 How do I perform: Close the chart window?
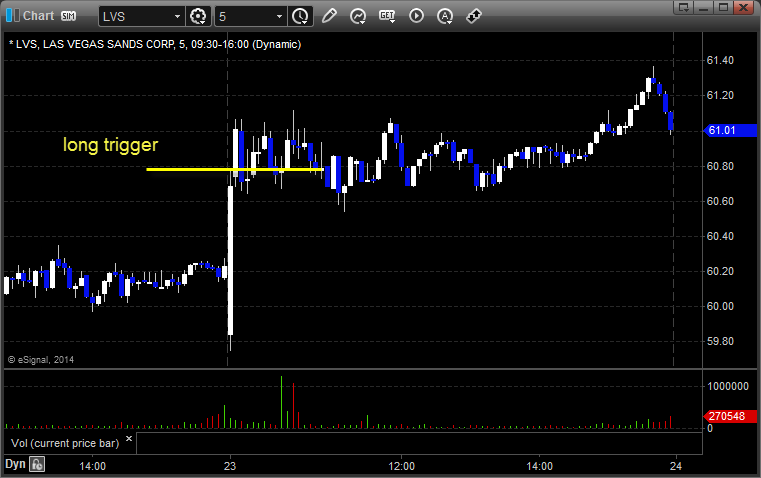click(743, 7)
